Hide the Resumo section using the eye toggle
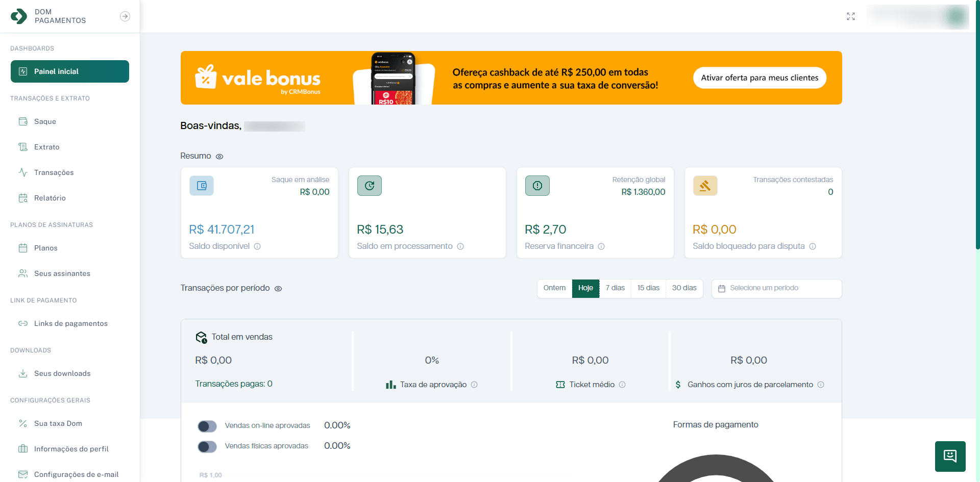The height and width of the screenshot is (482, 980). [x=219, y=156]
